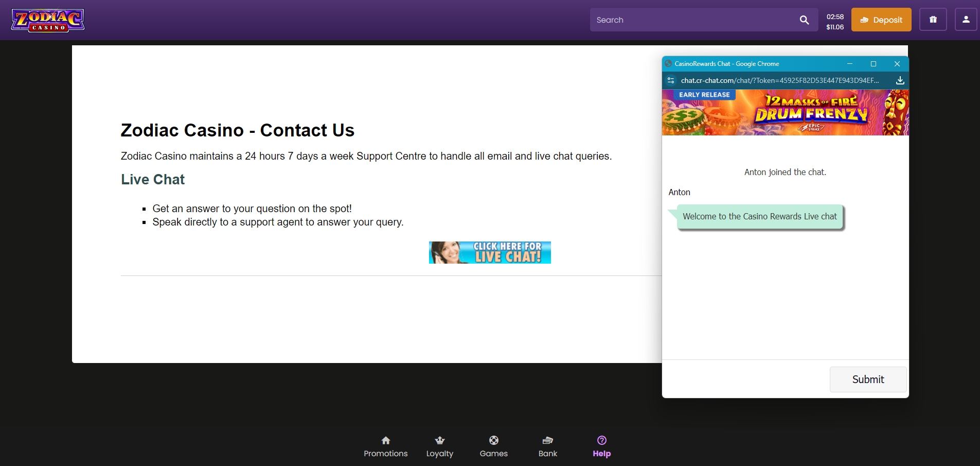Maximize the CasinoRewards Chat window
The width and height of the screenshot is (980, 466).
point(874,64)
